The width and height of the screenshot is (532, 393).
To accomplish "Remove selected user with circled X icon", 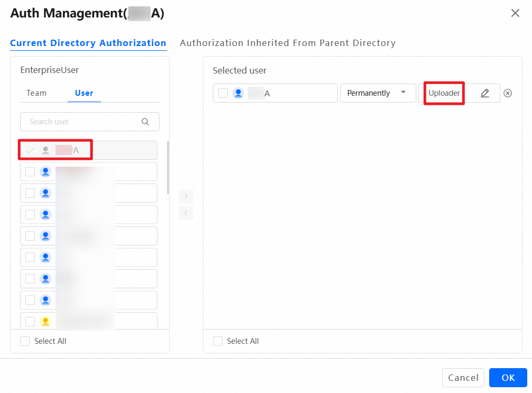I will click(508, 93).
